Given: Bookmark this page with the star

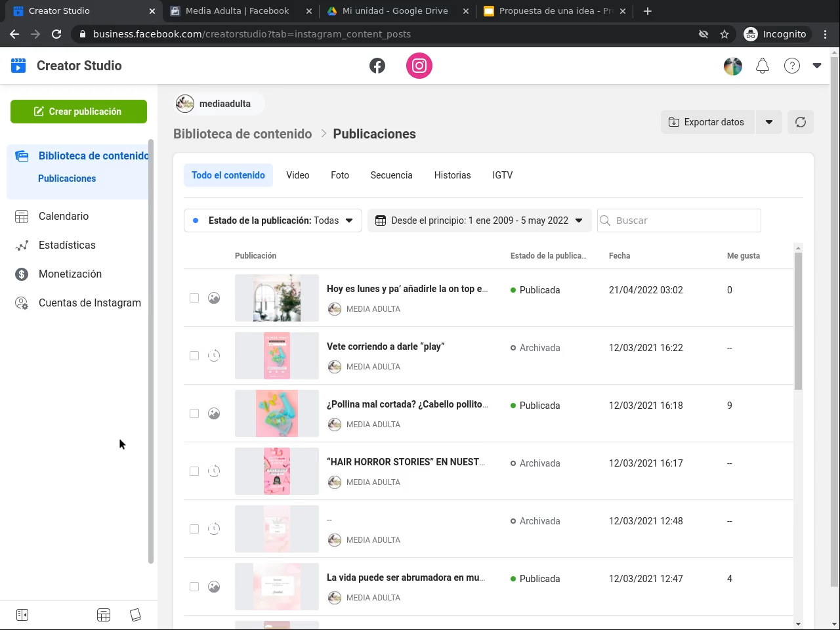Looking at the screenshot, I should [x=724, y=34].
